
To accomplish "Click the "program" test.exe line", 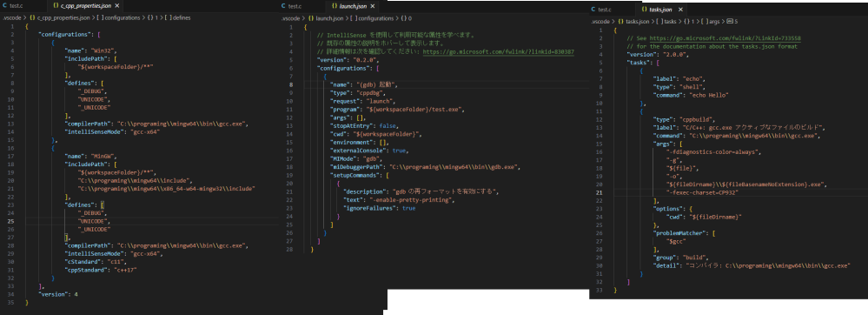I will pyautogui.click(x=397, y=110).
